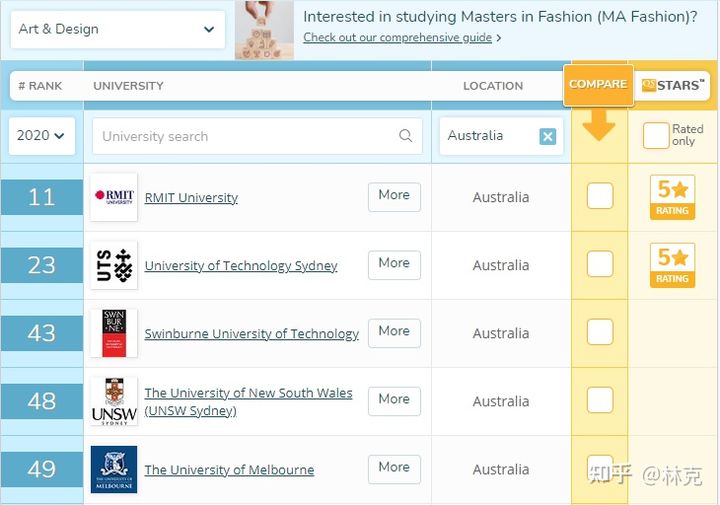Click rank number 11
This screenshot has height=505, width=720.
pyautogui.click(x=42, y=197)
